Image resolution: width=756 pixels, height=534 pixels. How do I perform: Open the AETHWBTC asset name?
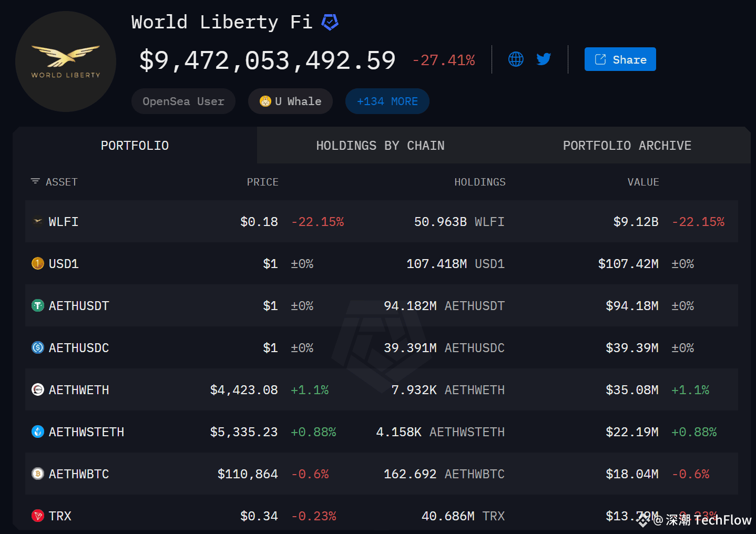click(x=79, y=474)
